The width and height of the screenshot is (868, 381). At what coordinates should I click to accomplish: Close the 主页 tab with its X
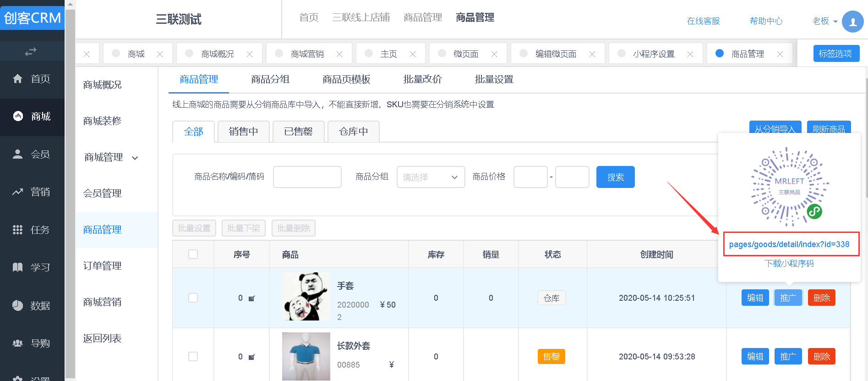pos(413,54)
